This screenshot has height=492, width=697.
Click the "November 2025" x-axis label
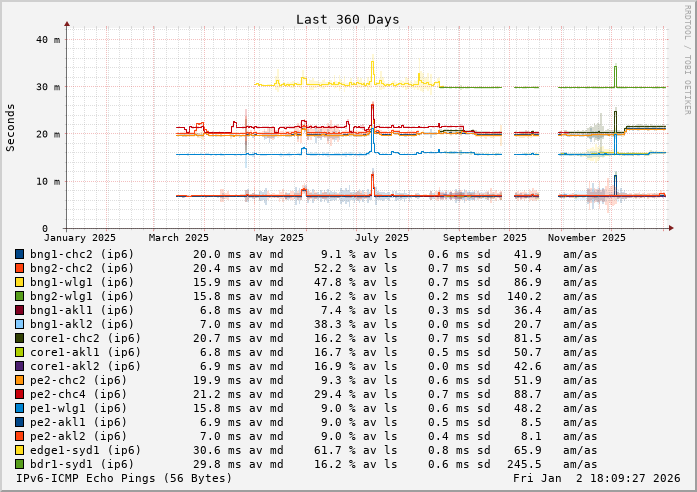[x=586, y=238]
